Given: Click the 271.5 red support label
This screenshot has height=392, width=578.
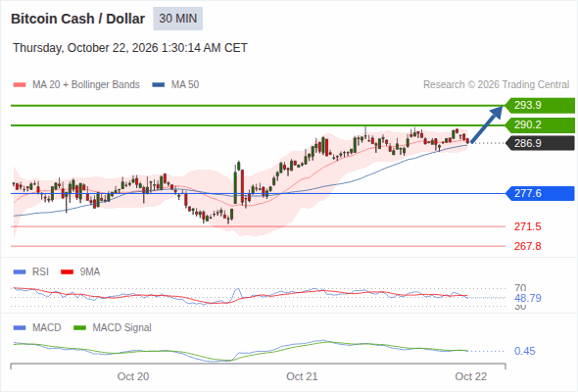Looking at the screenshot, I should tap(527, 226).
